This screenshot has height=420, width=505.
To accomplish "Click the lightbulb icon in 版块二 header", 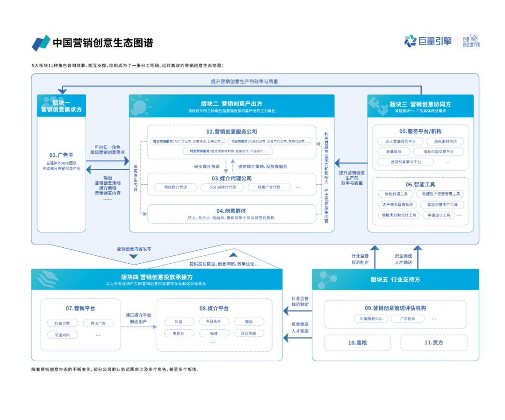I will [x=140, y=106].
